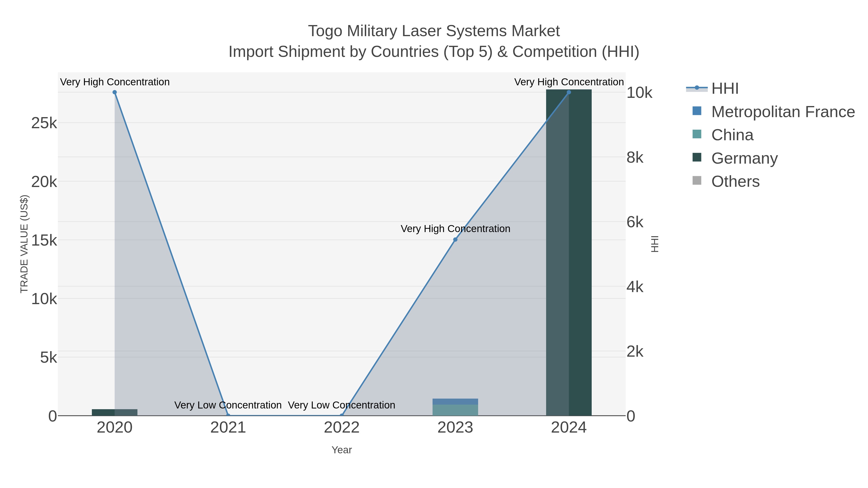Toggle China series in legend
This screenshot has height=488, width=868.
point(722,135)
